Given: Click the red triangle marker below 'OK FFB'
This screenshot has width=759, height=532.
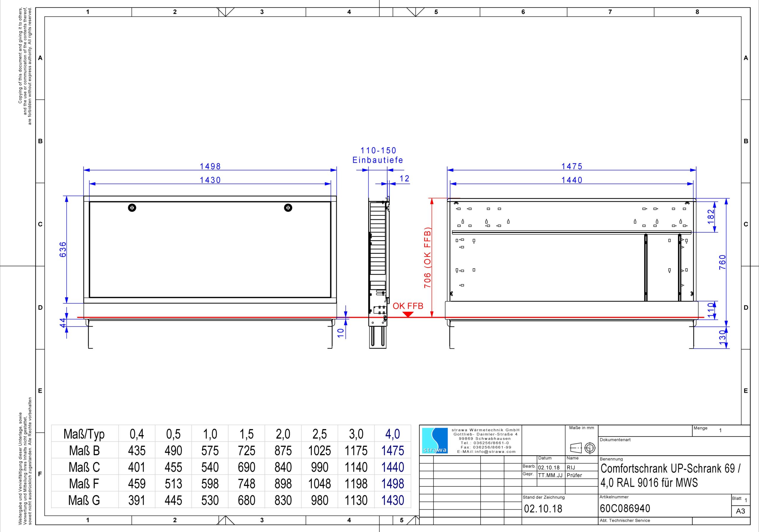Looking at the screenshot, I should [408, 314].
